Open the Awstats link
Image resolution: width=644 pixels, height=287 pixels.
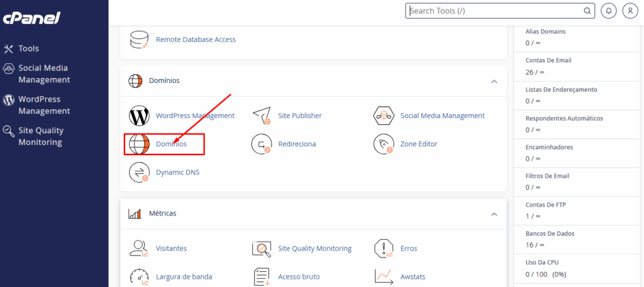click(413, 277)
